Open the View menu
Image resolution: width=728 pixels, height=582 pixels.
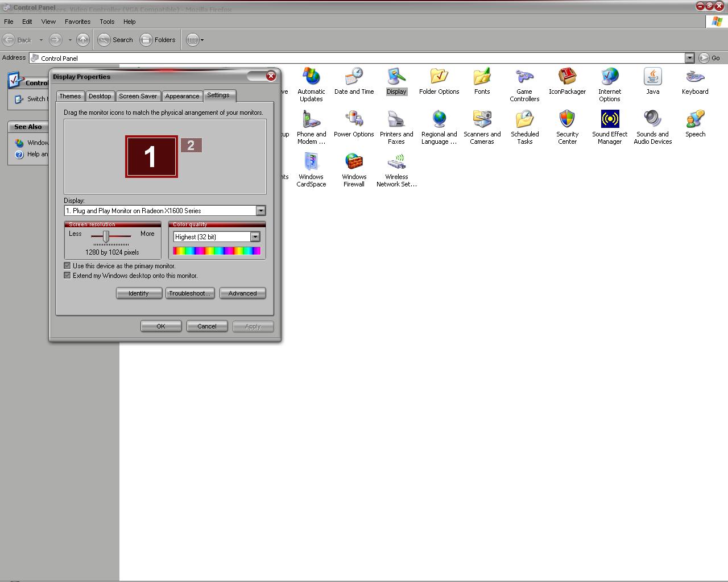pos(48,22)
